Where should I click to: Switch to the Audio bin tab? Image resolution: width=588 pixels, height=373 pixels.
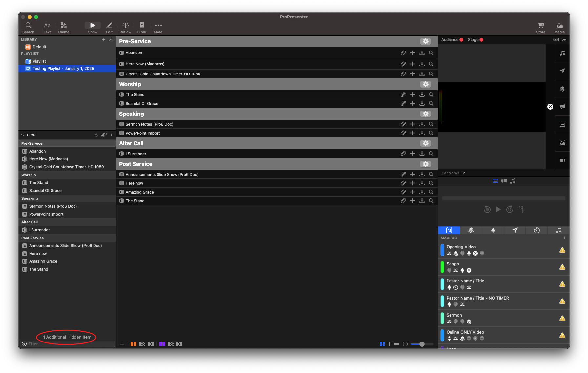point(559,230)
